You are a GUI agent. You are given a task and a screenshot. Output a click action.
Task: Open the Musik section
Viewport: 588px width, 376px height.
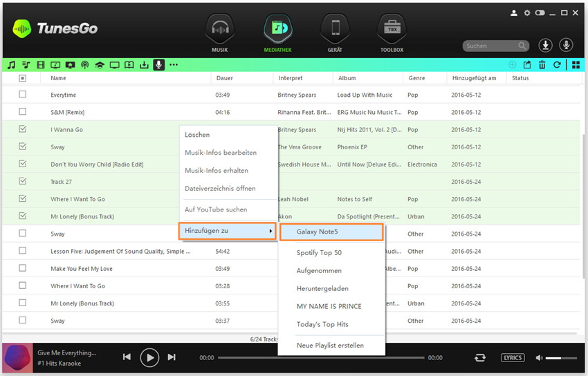[220, 33]
